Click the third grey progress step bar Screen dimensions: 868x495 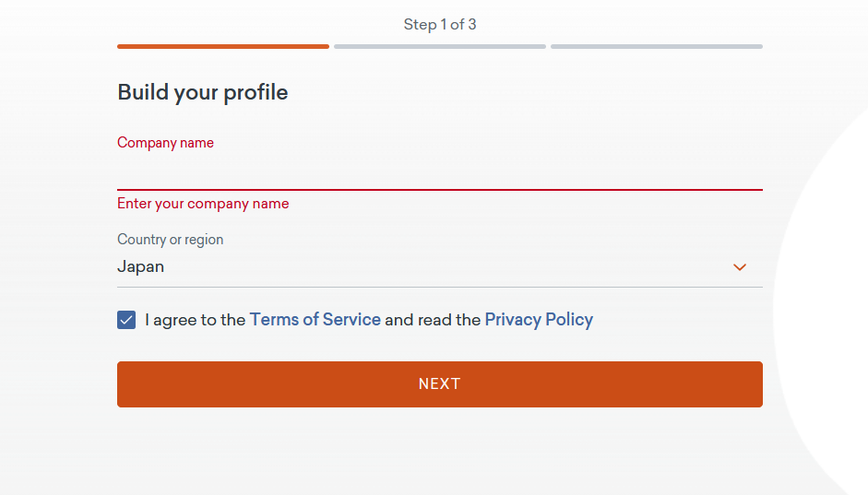pyautogui.click(x=656, y=46)
